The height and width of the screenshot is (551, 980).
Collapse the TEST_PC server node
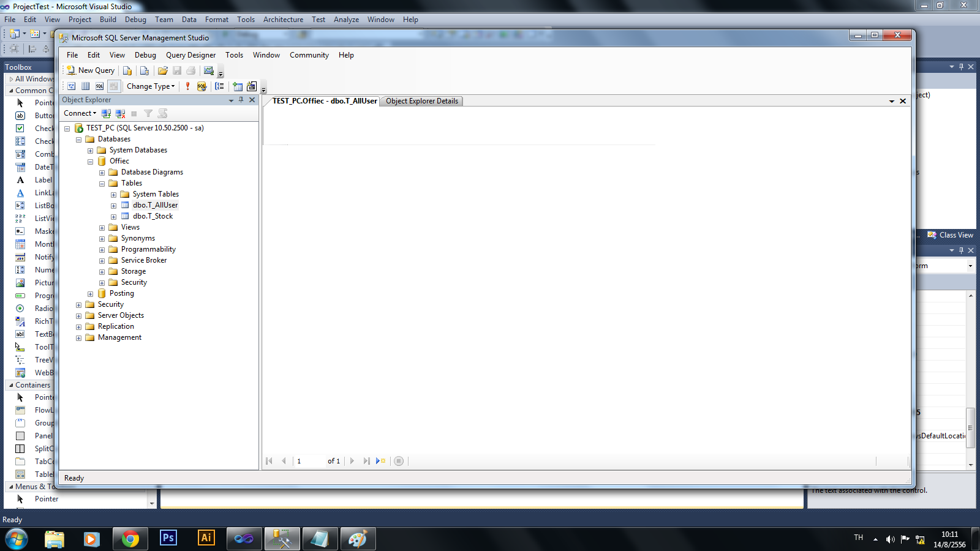pos(67,129)
